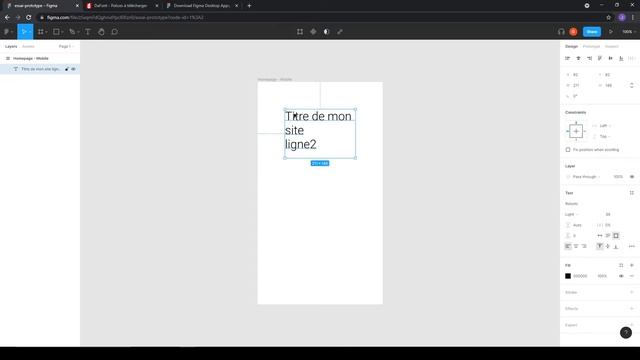Open horizontal constraint Left dropdown
Image resolution: width=640 pixels, height=360 pixels.
(605, 126)
